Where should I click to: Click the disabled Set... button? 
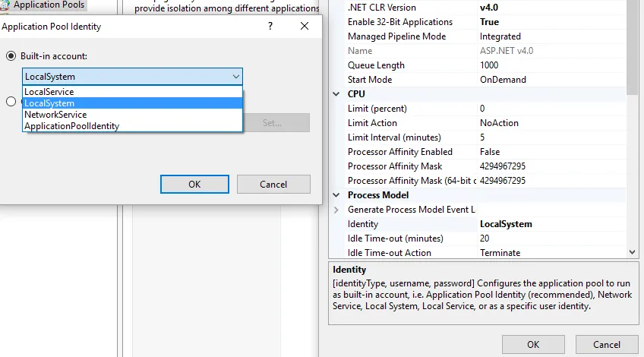(276, 123)
